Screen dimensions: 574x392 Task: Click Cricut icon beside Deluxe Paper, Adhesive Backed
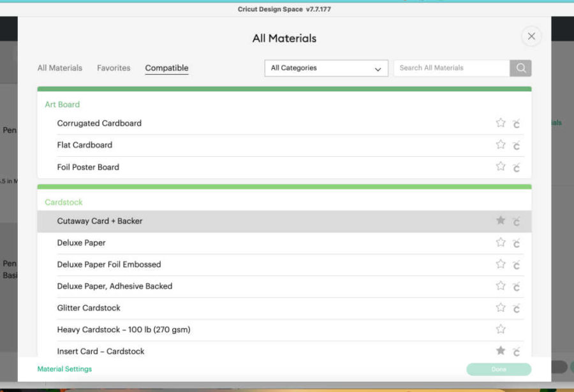pos(516,286)
